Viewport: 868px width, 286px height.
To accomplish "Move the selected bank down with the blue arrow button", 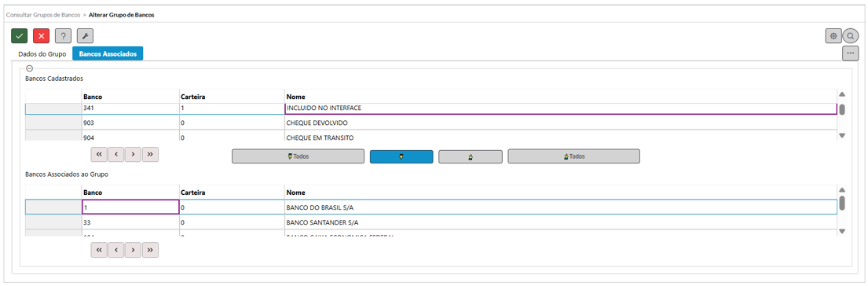I will (x=401, y=156).
